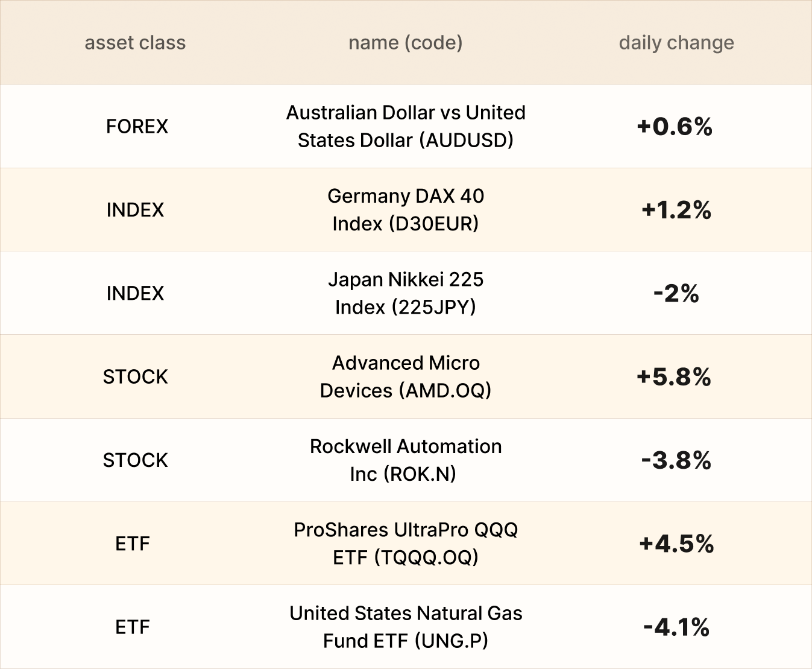Select the AUDUSD instrument name
The width and height of the screenshot is (812, 669).
pos(405,126)
